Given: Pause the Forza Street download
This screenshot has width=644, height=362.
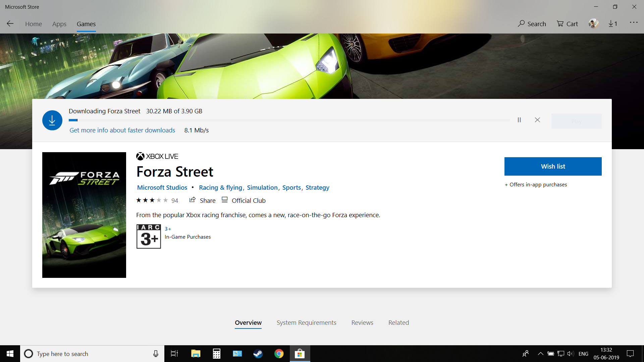Looking at the screenshot, I should click(519, 120).
